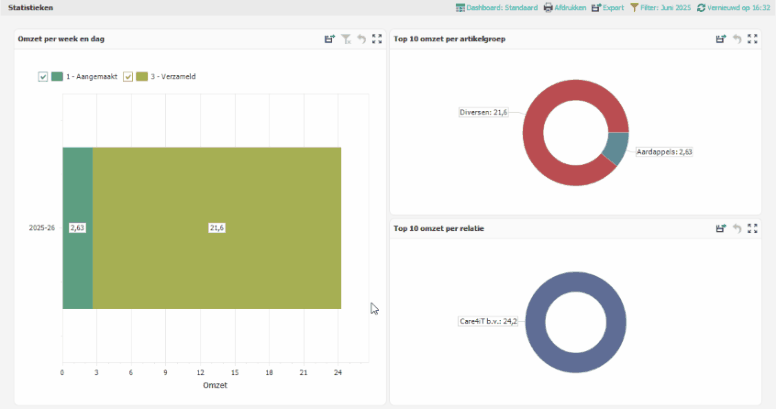Expand Top 10 omzet per relatie to fullscreen
This screenshot has height=409, width=776.
point(753,228)
